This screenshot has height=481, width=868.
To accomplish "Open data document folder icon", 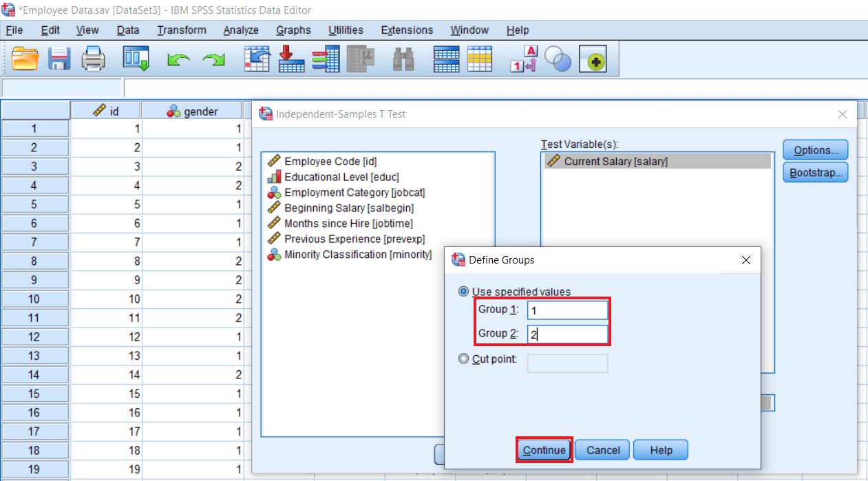I will (x=25, y=60).
